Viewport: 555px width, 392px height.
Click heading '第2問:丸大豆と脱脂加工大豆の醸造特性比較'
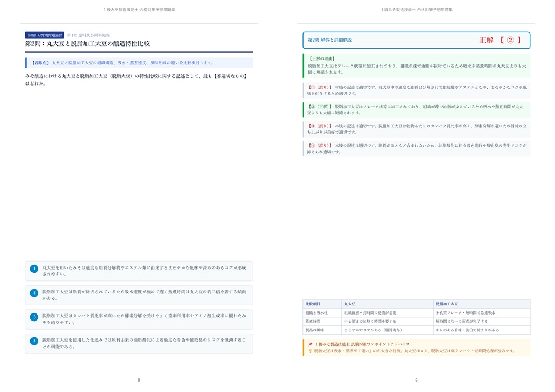87,43
